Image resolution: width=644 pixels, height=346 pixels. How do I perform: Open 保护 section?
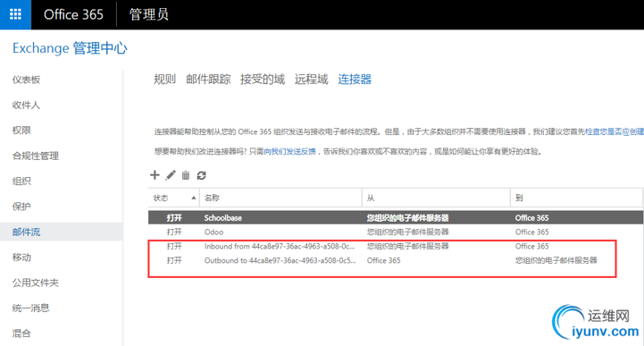pos(21,207)
